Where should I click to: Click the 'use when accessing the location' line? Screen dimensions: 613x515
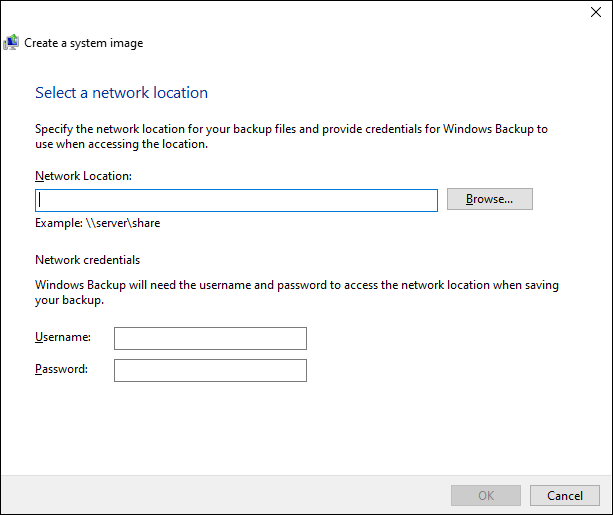[121, 144]
